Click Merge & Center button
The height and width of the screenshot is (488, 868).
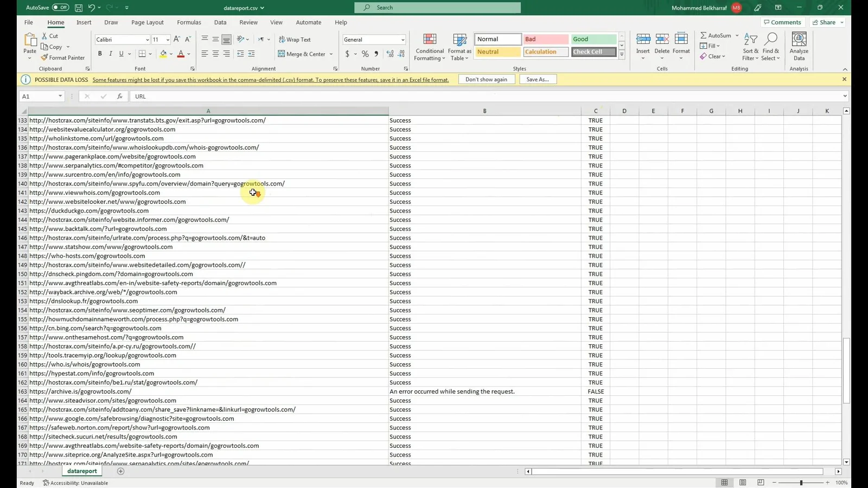tap(302, 54)
